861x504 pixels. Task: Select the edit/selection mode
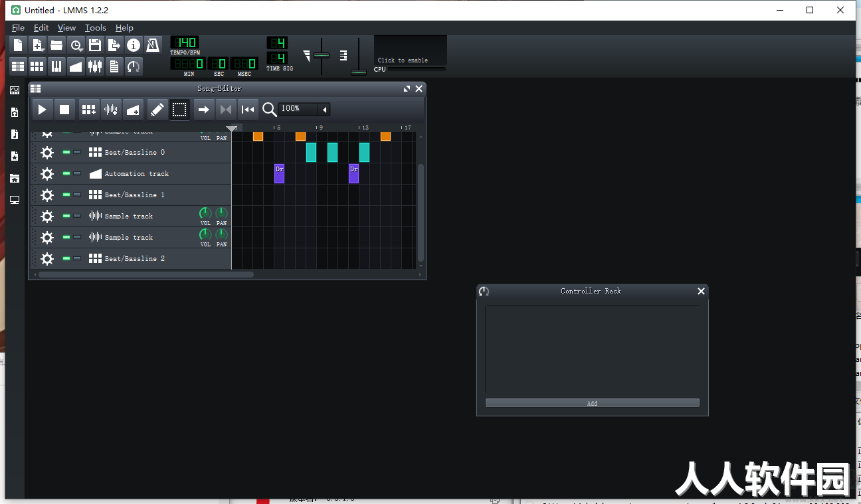pyautogui.click(x=179, y=110)
